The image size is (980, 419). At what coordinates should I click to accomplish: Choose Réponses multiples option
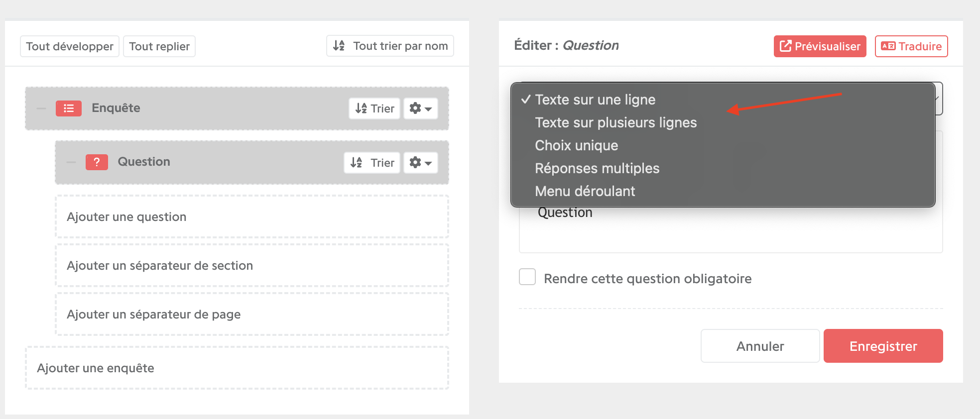click(723, 168)
